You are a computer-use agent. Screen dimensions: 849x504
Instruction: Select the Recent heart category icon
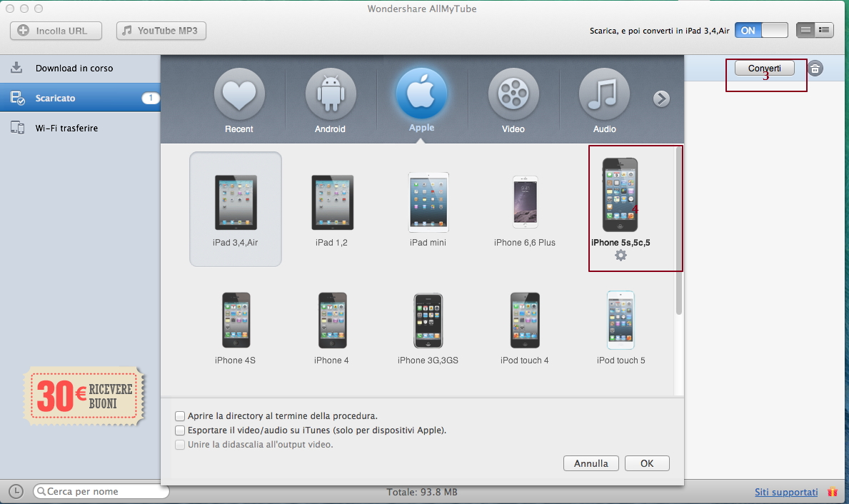point(239,94)
